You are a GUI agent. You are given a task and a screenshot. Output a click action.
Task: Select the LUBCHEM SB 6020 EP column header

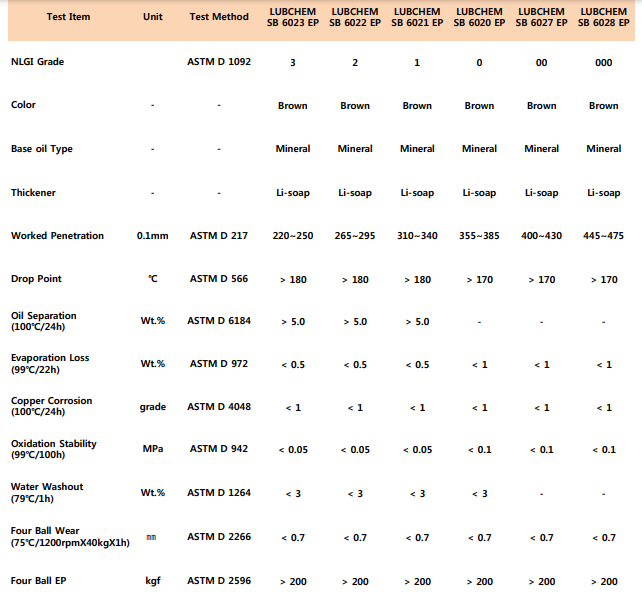[479, 17]
